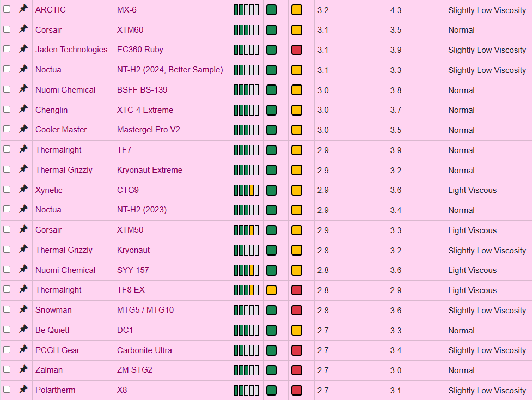Pin the Polartherm X8 row
Image resolution: width=532 pixels, height=401 pixels.
tap(23, 390)
